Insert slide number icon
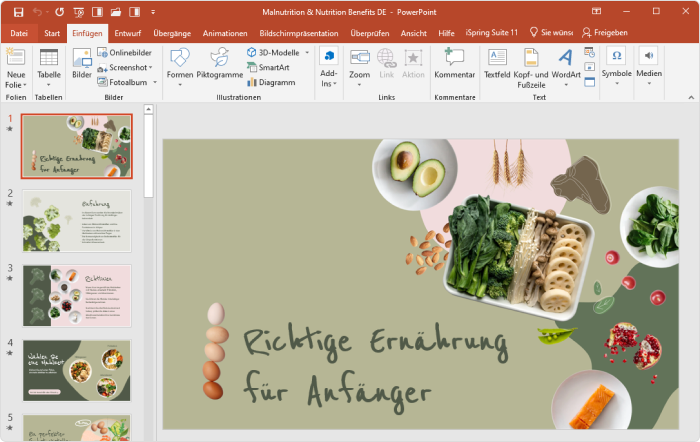Image resolution: width=700 pixels, height=442 pixels. (590, 67)
